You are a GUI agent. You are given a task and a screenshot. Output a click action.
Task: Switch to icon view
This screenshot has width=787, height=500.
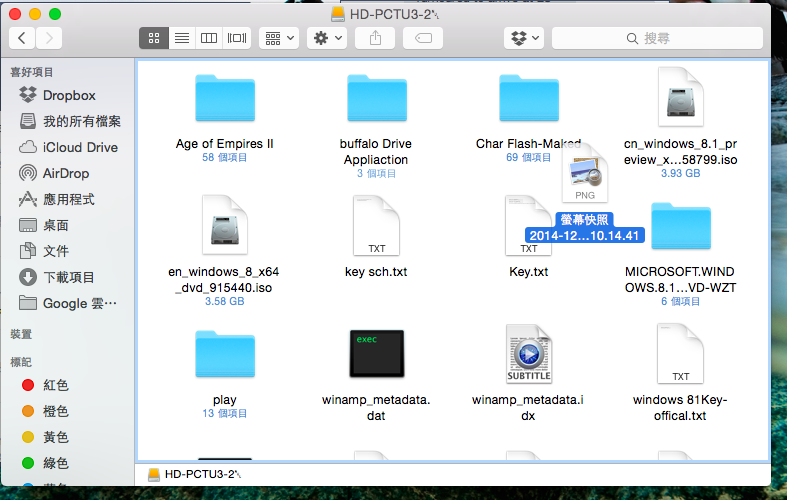point(154,38)
